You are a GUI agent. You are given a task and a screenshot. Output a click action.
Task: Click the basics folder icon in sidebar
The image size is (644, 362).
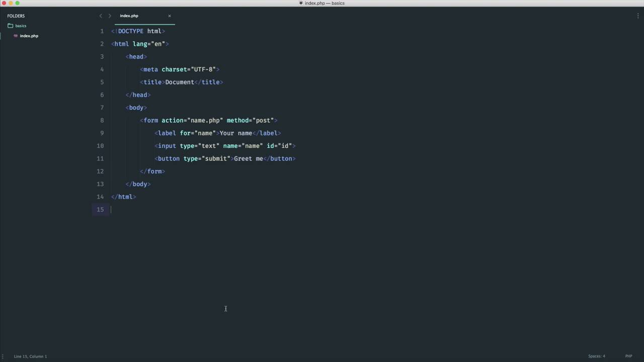[x=10, y=26]
